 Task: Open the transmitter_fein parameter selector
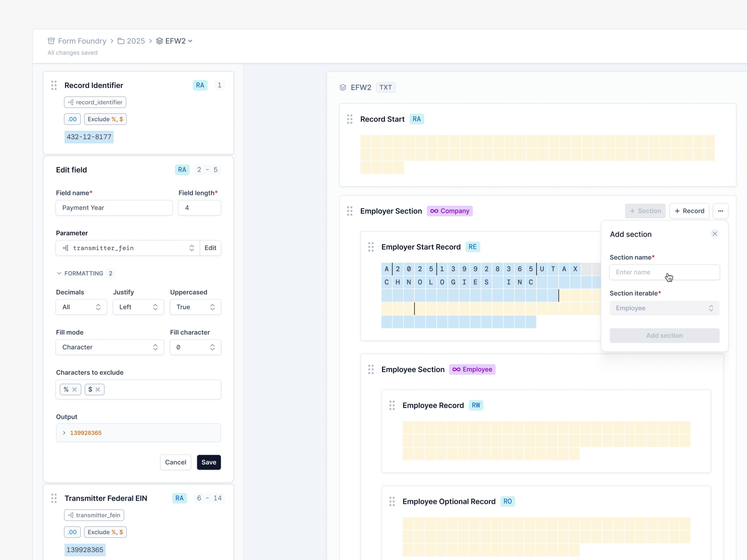(128, 248)
